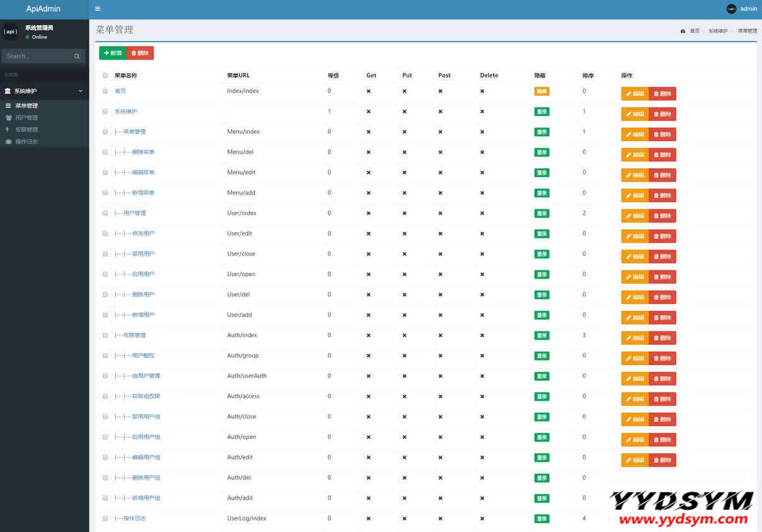Check the checkbox for Menu/del row

105,152
